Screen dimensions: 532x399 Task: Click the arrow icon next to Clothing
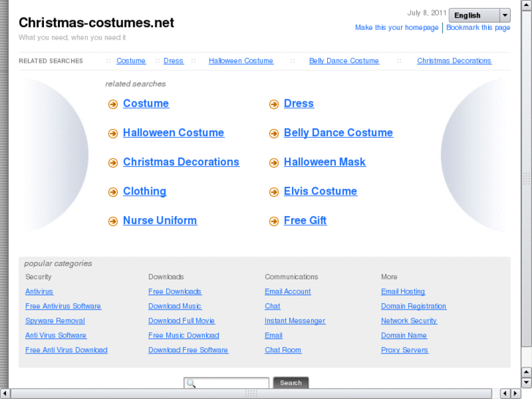(x=113, y=192)
